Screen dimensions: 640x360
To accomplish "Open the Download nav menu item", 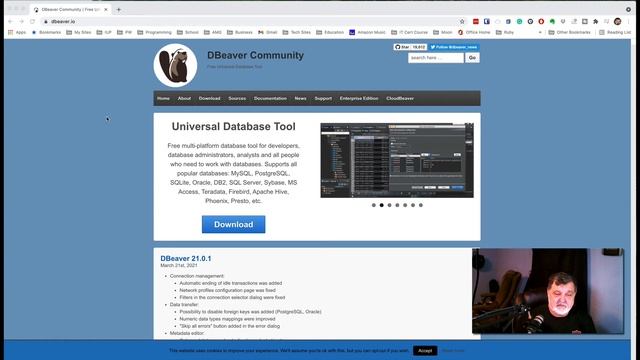I will [209, 98].
